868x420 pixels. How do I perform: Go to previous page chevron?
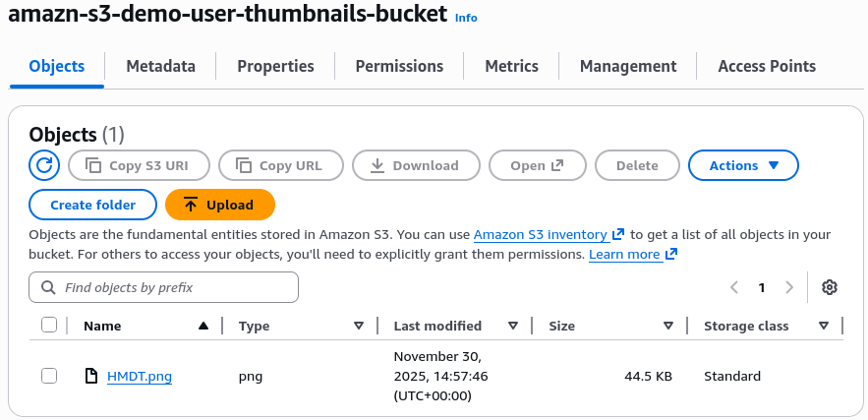pyautogui.click(x=734, y=287)
